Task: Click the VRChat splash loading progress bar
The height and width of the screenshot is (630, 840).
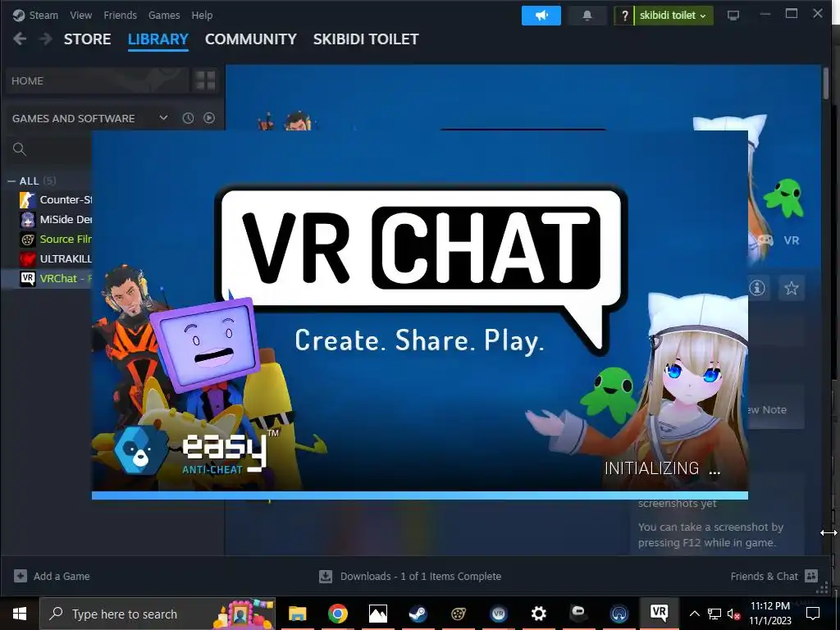Action: pyautogui.click(x=420, y=495)
